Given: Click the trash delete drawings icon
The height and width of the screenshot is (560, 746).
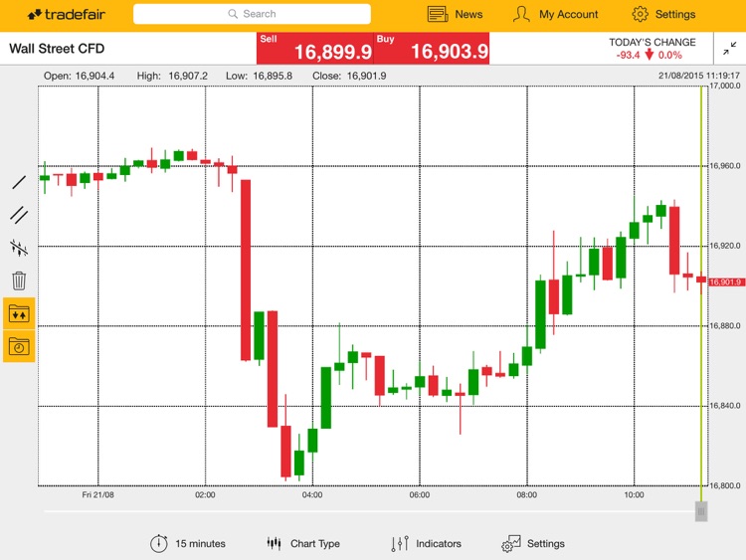Looking at the screenshot, I should [19, 280].
